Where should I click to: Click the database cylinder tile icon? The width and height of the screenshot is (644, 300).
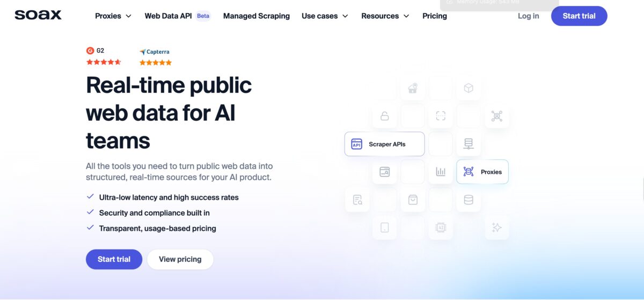coord(469,200)
